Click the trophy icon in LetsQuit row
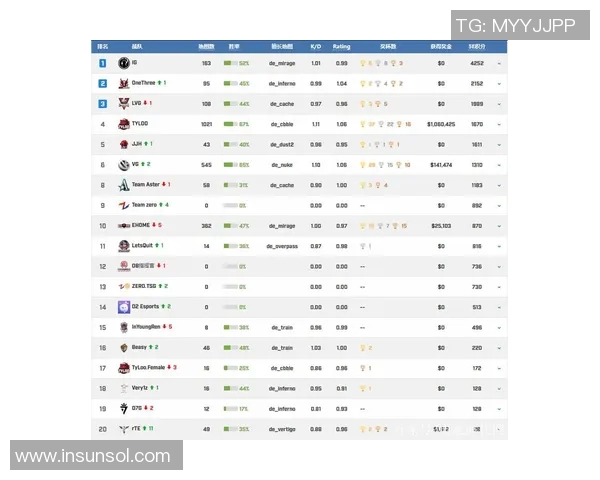This screenshot has width=600, height=480. click(x=363, y=246)
